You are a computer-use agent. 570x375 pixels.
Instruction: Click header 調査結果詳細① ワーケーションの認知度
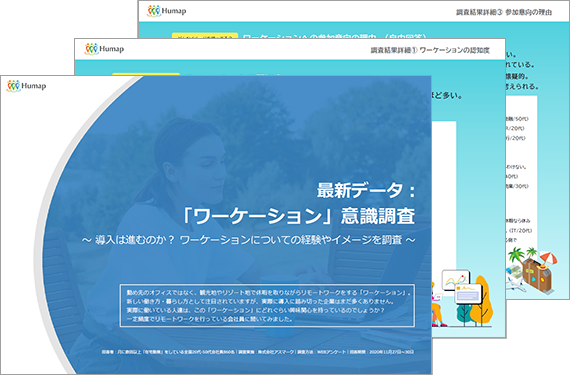(x=430, y=50)
